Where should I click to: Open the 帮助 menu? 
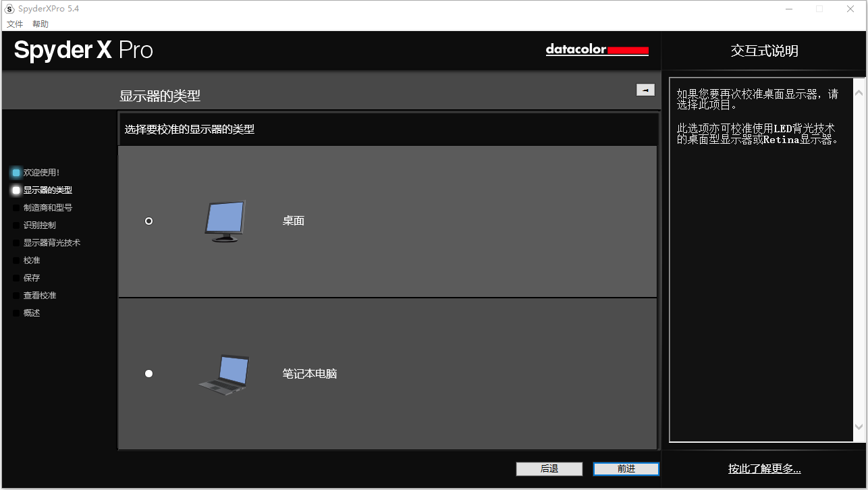(x=40, y=24)
